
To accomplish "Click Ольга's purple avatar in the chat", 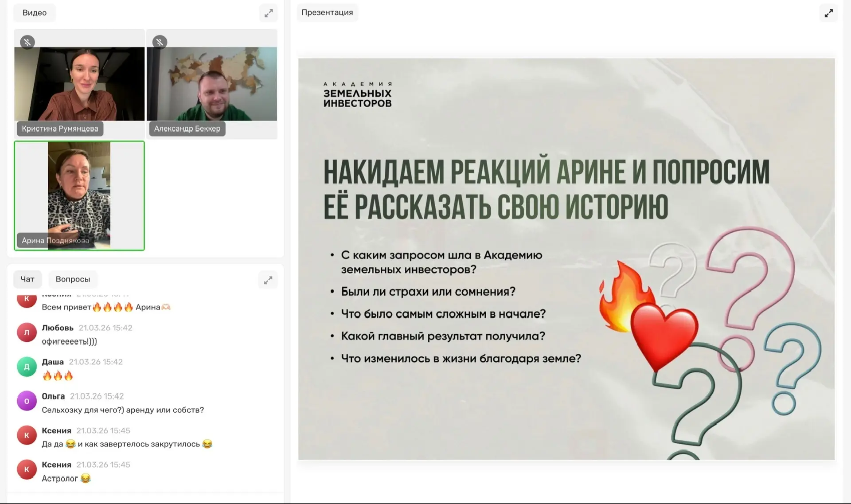I will point(27,401).
